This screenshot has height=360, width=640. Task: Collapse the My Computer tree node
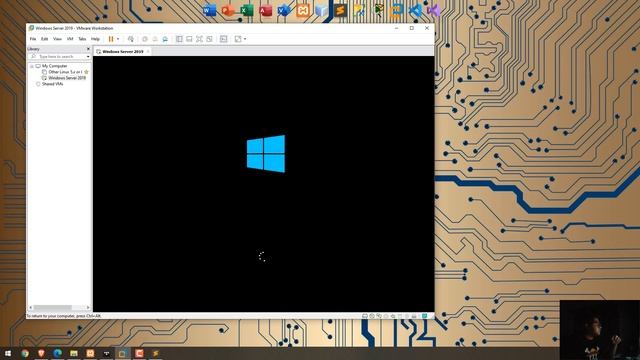coord(31,66)
